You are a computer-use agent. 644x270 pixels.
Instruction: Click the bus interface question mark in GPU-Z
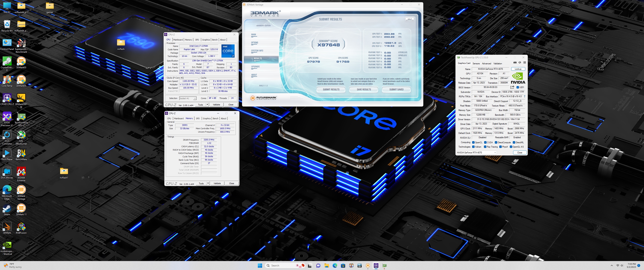pyautogui.click(x=524, y=96)
